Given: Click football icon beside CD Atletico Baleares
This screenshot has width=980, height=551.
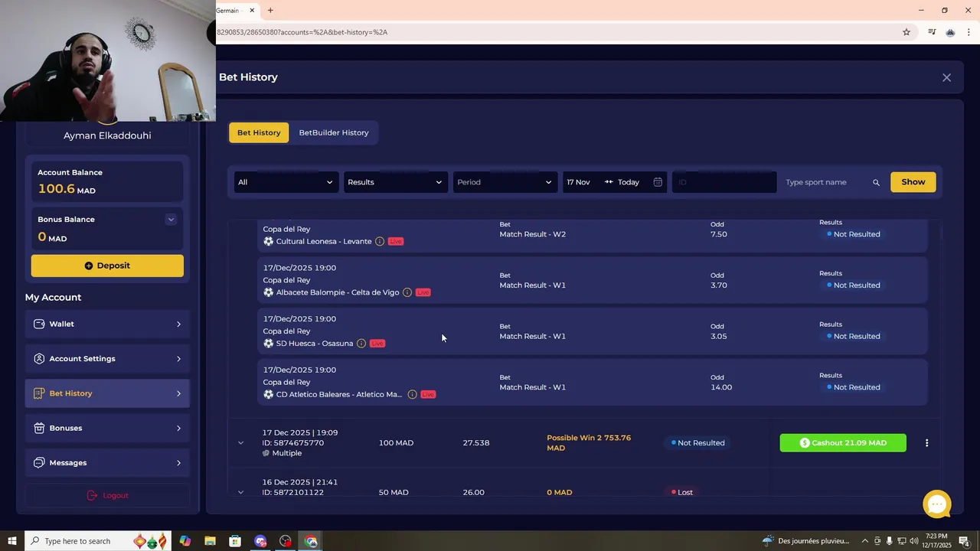Looking at the screenshot, I should [x=268, y=395].
